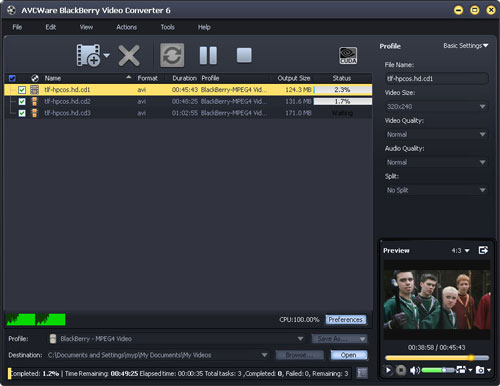Image resolution: width=500 pixels, height=386 pixels.
Task: Click the app logo in title bar
Action: 11,10
